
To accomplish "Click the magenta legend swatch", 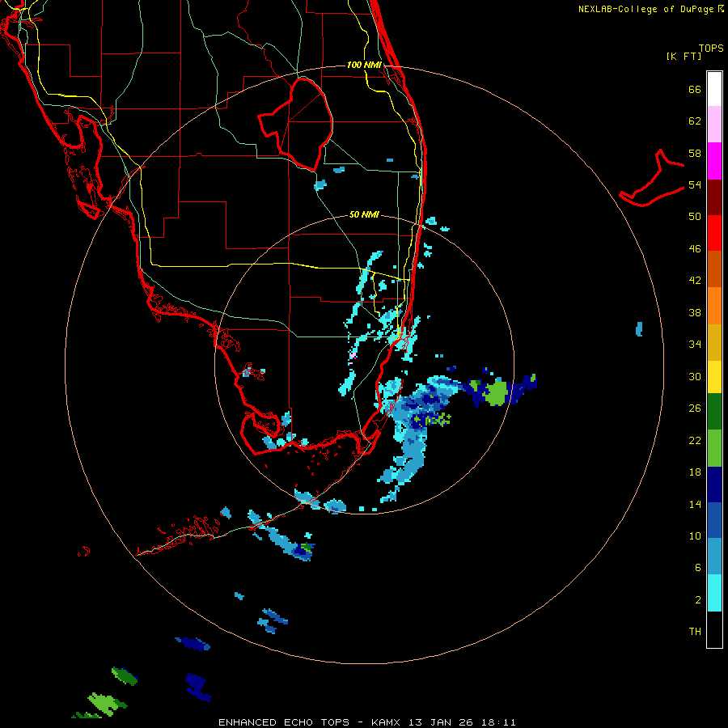I will pos(714,161).
